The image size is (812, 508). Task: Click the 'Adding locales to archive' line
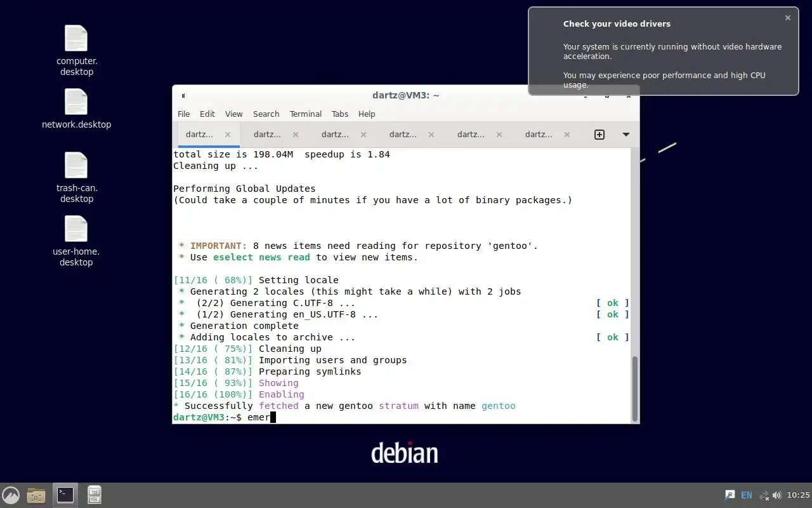point(267,337)
